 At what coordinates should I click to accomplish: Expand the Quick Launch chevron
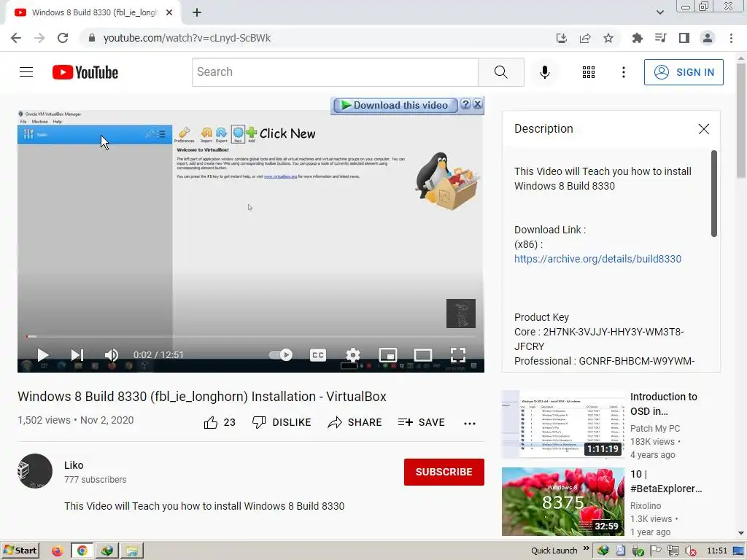click(x=586, y=548)
